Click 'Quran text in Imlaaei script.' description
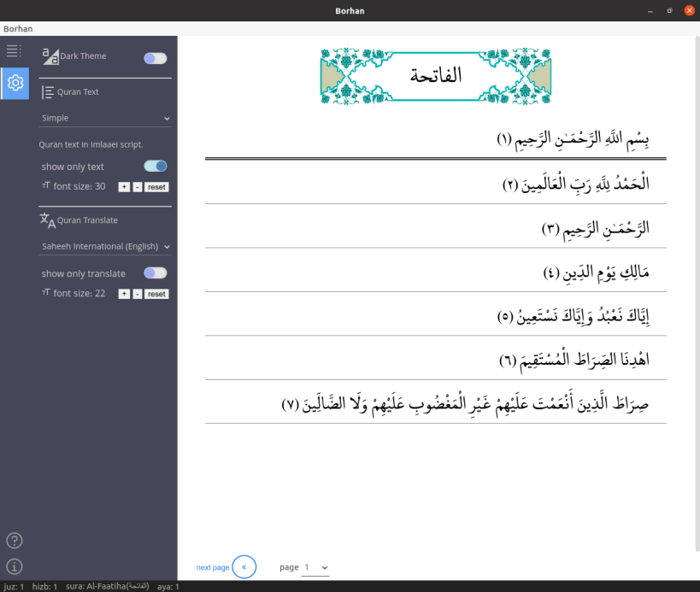Viewport: 700px width, 592px height. pyautogui.click(x=91, y=144)
